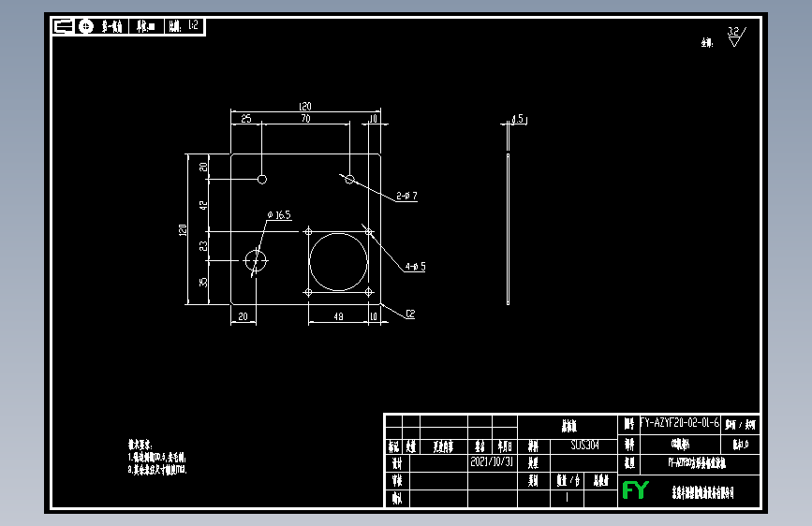
Task: Click the 2-φ7 hole callout label
Action: pyautogui.click(x=406, y=196)
